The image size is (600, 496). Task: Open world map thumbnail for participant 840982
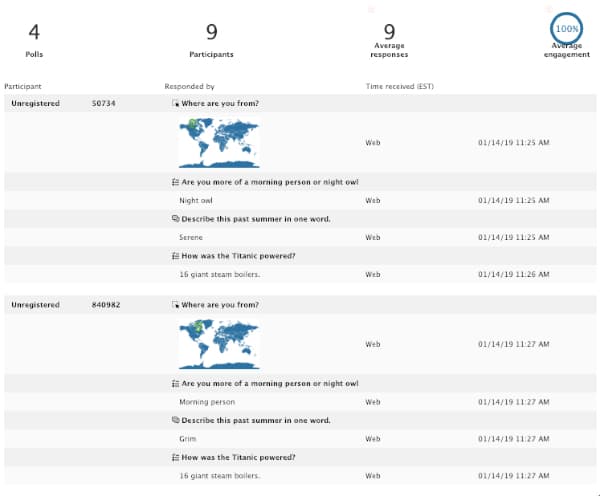pos(218,344)
